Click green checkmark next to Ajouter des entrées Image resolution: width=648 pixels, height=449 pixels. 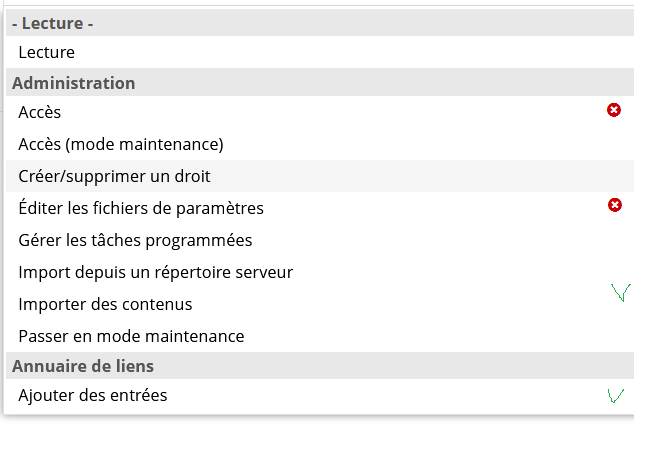point(616,396)
